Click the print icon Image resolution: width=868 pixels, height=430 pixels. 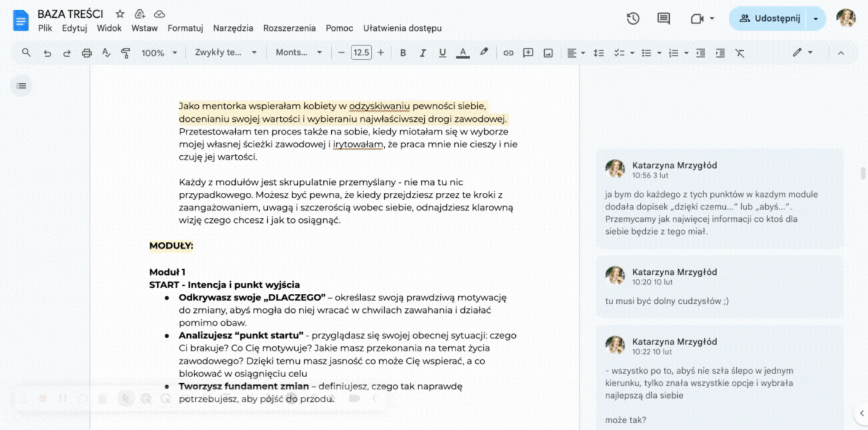(x=86, y=53)
